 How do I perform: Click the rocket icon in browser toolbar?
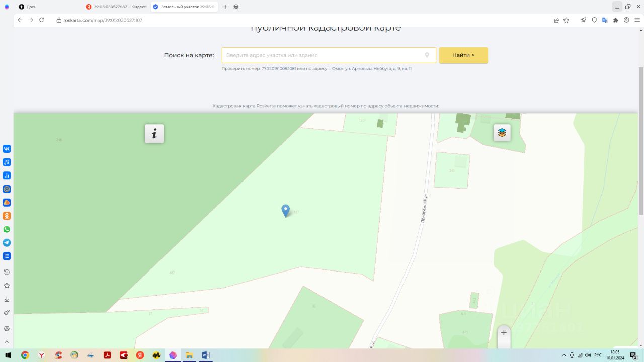584,20
